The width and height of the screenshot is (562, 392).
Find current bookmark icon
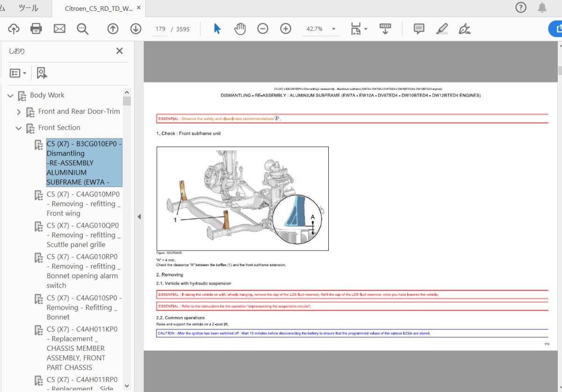pyautogui.click(x=42, y=73)
